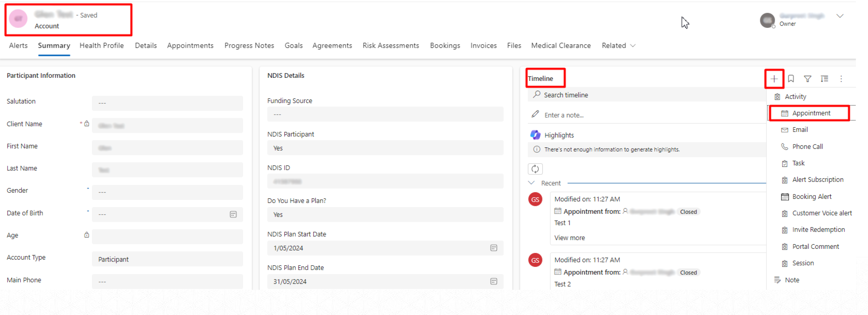
Task: Open NDIS Plan Start Date calendar picker
Action: [x=493, y=248]
